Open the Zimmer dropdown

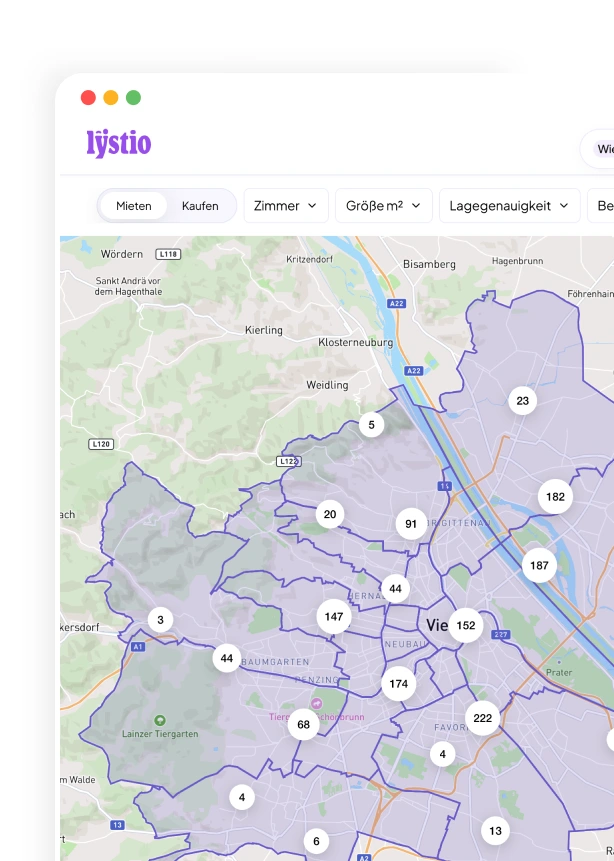[286, 206]
